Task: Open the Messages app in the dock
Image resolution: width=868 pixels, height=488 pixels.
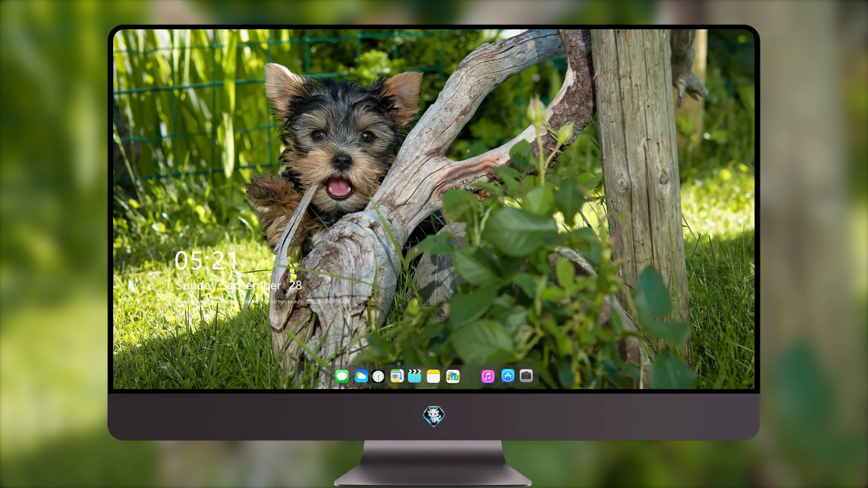Action: pos(342,376)
